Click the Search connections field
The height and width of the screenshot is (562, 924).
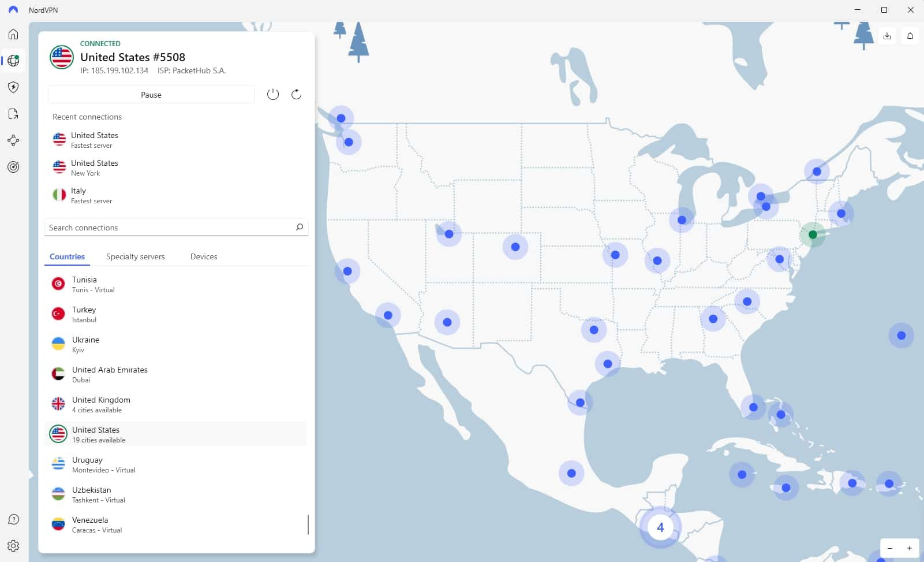point(177,228)
